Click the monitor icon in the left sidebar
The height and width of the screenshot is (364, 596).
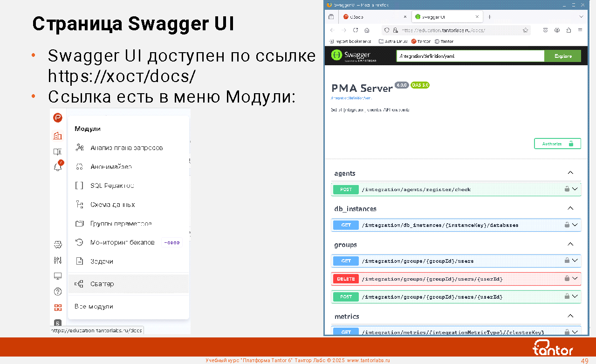click(58, 276)
